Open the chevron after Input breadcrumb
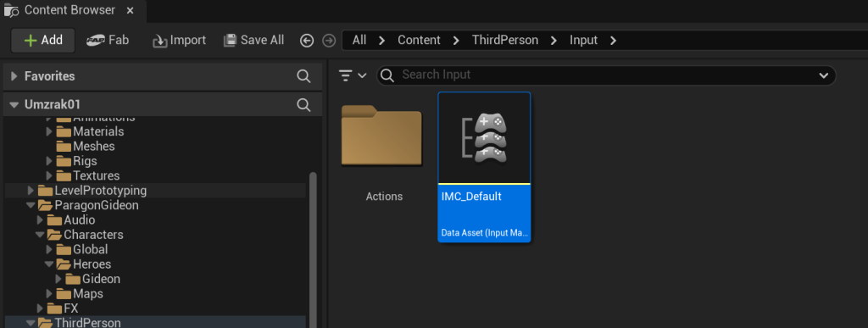Viewport: 868px width, 328px height. click(x=613, y=41)
